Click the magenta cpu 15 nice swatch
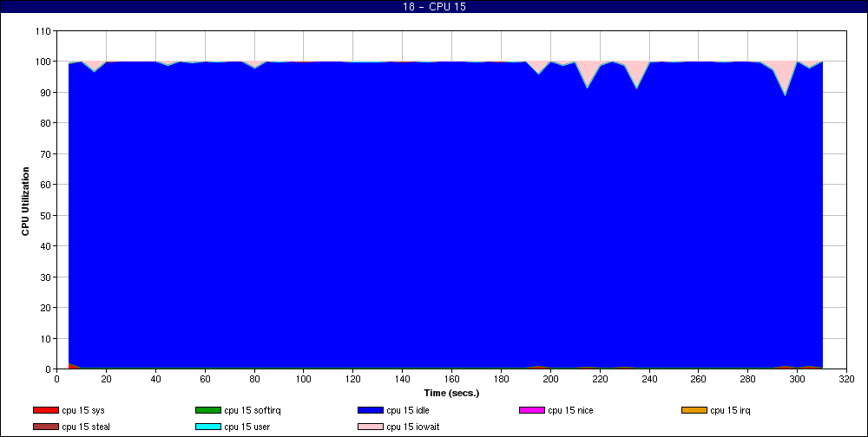Image resolution: width=868 pixels, height=437 pixels. tap(532, 410)
